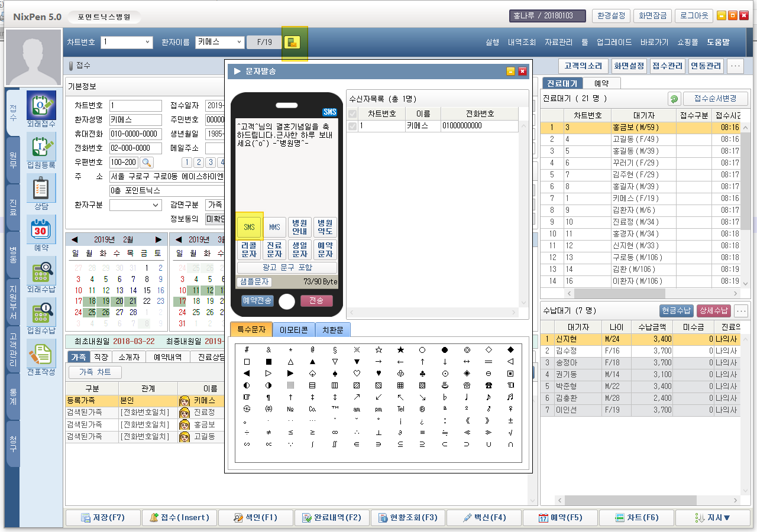Toggle the checkbox for recipient 키메스
The width and height of the screenshot is (757, 532).
352,126
